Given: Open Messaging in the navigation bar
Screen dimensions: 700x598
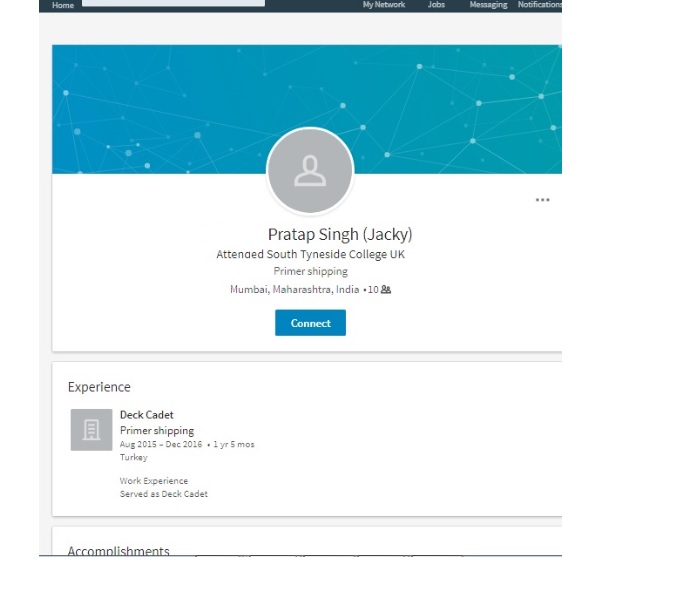Looking at the screenshot, I should point(488,5).
